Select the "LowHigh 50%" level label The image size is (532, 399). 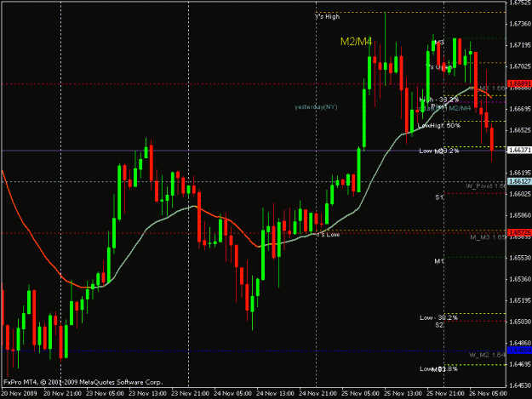click(x=439, y=125)
